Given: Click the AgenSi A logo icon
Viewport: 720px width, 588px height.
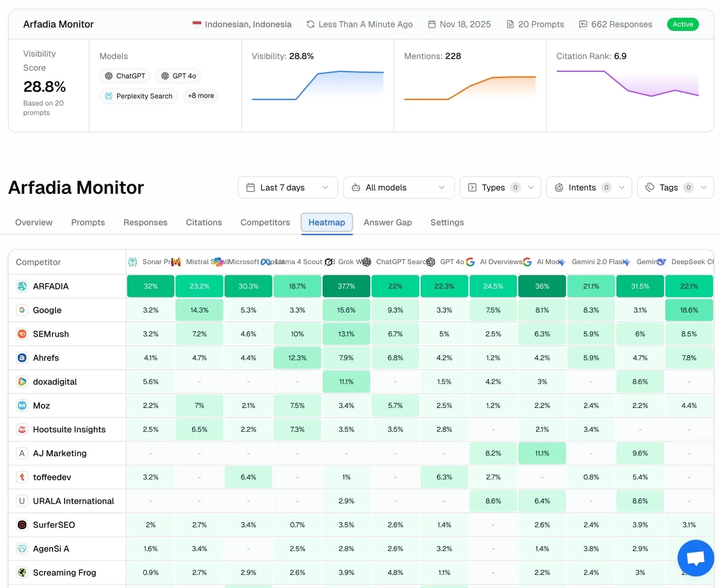Looking at the screenshot, I should tap(22, 549).
